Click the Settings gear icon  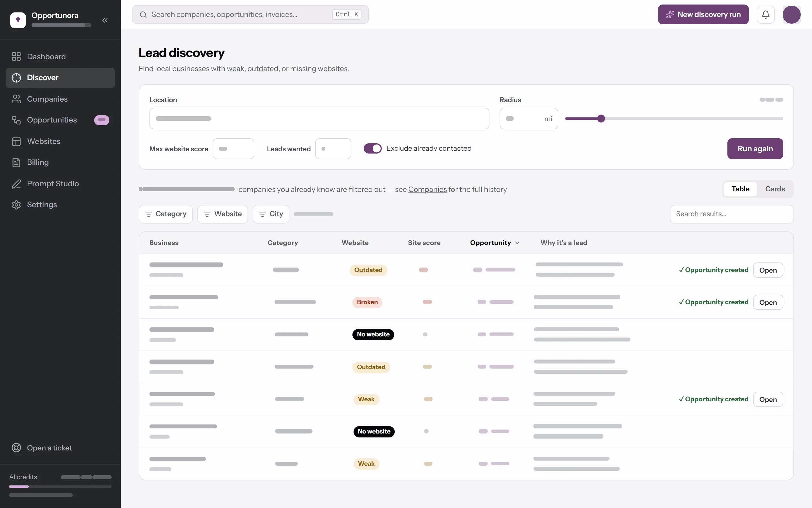coord(16,205)
